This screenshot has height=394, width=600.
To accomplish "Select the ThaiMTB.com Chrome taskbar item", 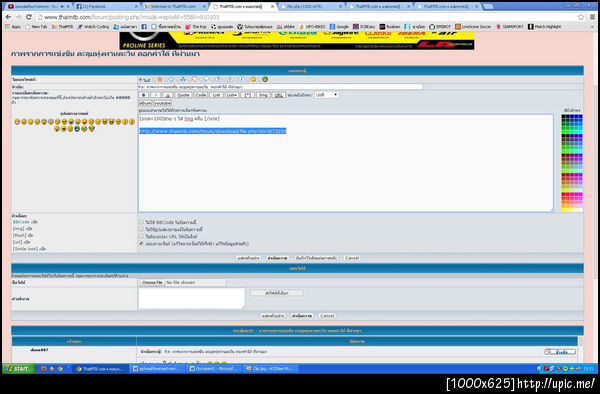I will [100, 369].
